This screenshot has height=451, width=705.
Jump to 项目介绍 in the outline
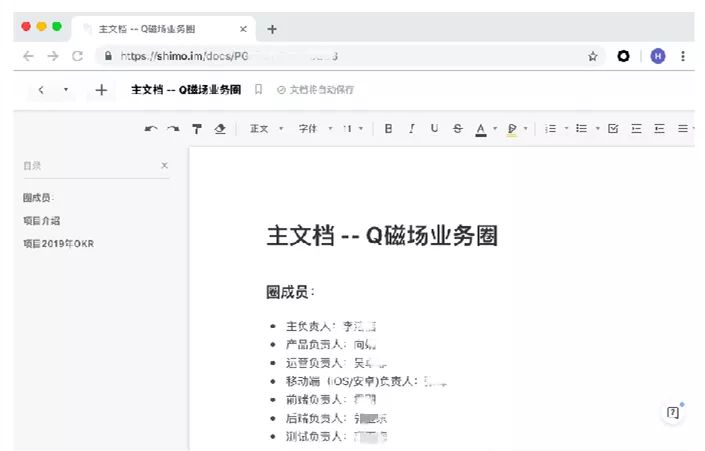[x=41, y=221]
